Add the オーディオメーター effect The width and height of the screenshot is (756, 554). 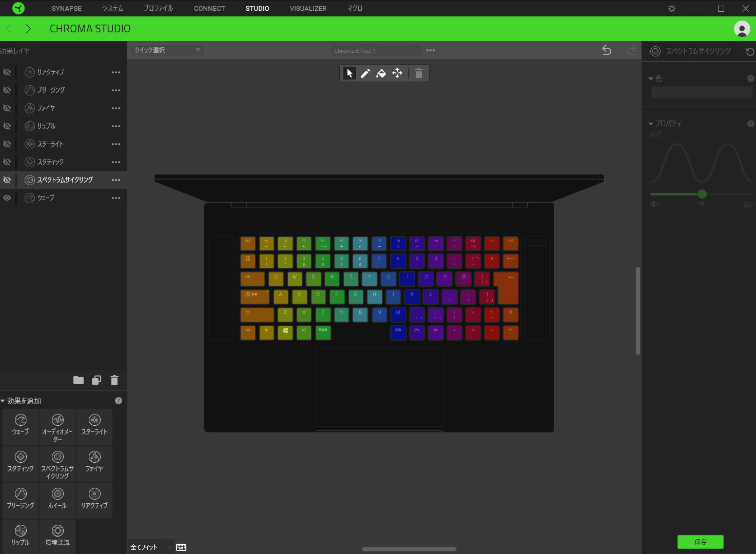(57, 427)
